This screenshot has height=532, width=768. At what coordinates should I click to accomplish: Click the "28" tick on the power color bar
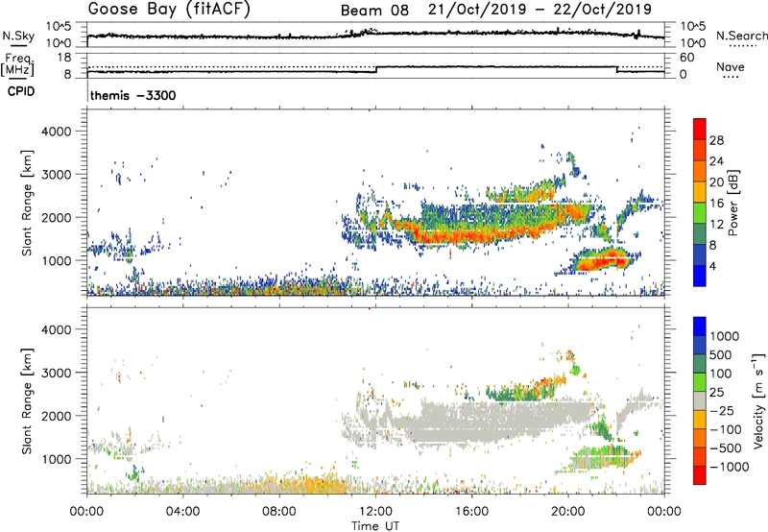[x=716, y=140]
